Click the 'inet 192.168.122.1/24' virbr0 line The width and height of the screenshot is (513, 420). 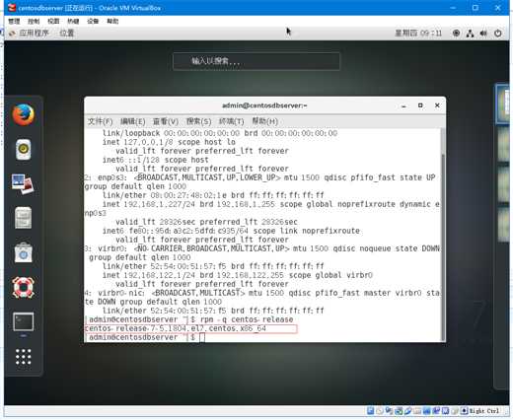click(238, 275)
